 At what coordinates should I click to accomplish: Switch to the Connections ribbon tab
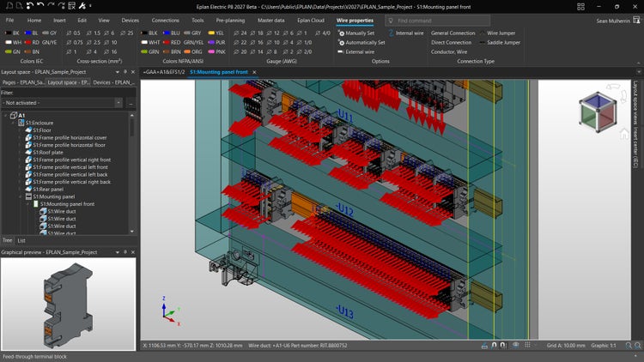pyautogui.click(x=165, y=20)
